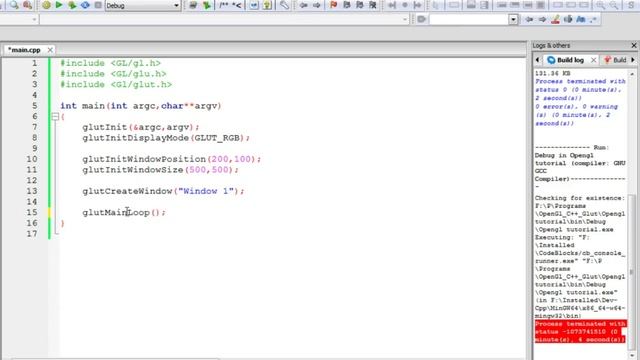Click line number 17 in the margin

[32, 233]
